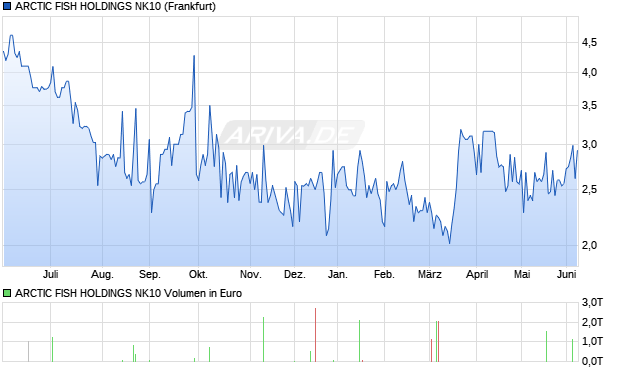Screen dimensions: 620x371
Task: Click the Nov. month label
Action: click(x=251, y=274)
